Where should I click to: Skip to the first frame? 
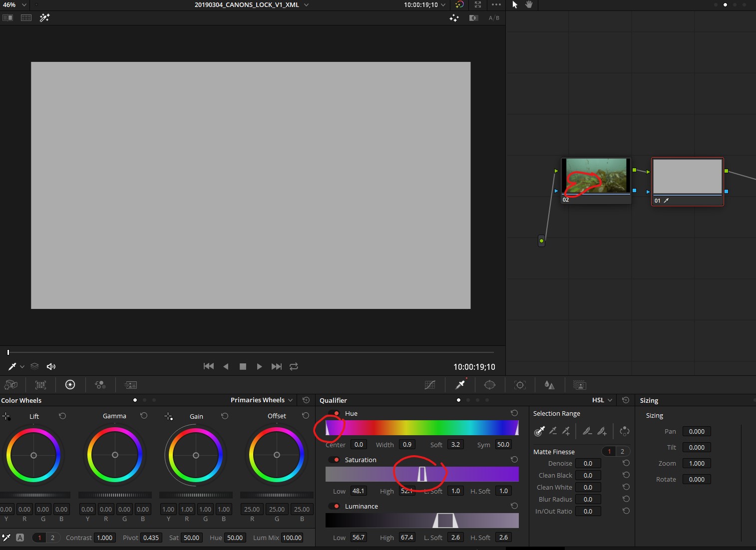pyautogui.click(x=209, y=366)
